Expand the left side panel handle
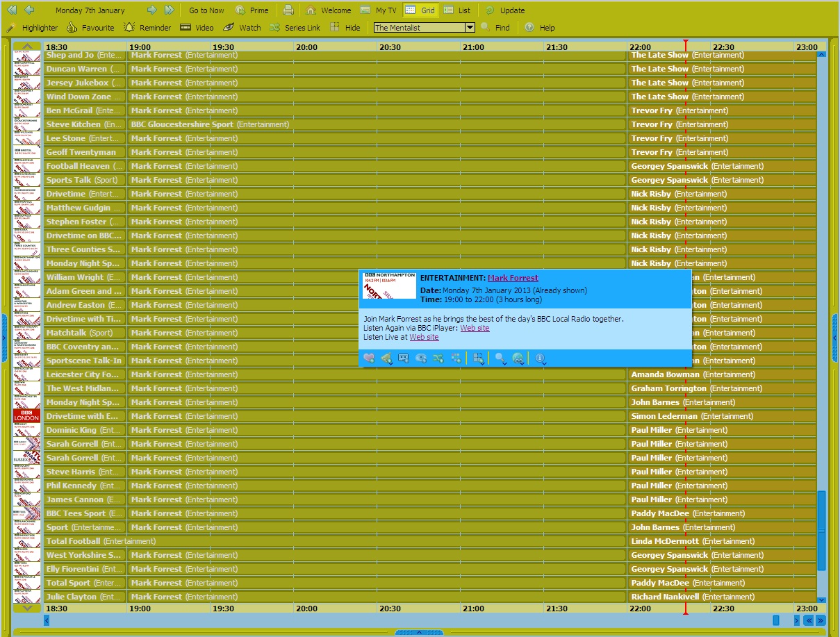 click(x=4, y=338)
